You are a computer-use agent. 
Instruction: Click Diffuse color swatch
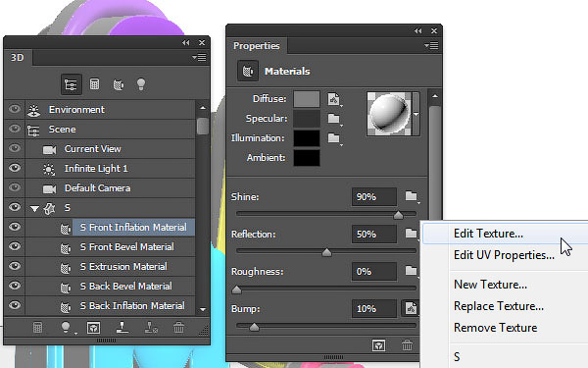pos(307,99)
